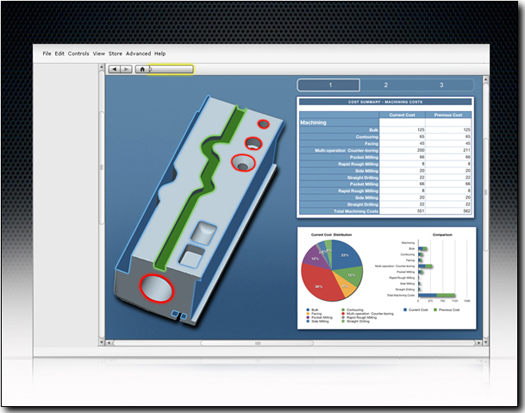
Task: Click the Current Cost column header
Action: [x=402, y=115]
